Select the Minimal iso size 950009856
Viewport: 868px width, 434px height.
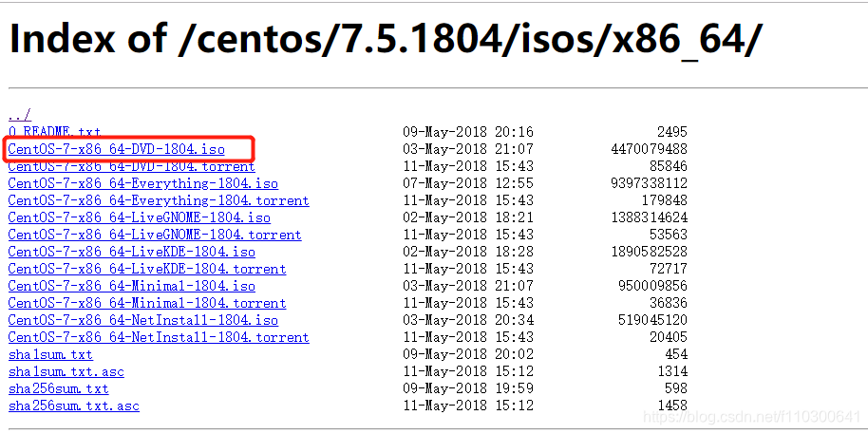pyautogui.click(x=652, y=286)
